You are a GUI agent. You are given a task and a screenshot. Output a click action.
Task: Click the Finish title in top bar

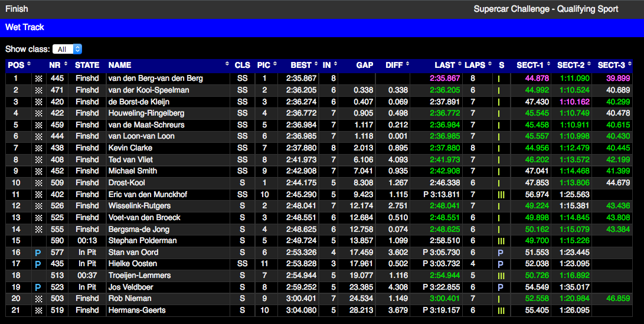17,9
